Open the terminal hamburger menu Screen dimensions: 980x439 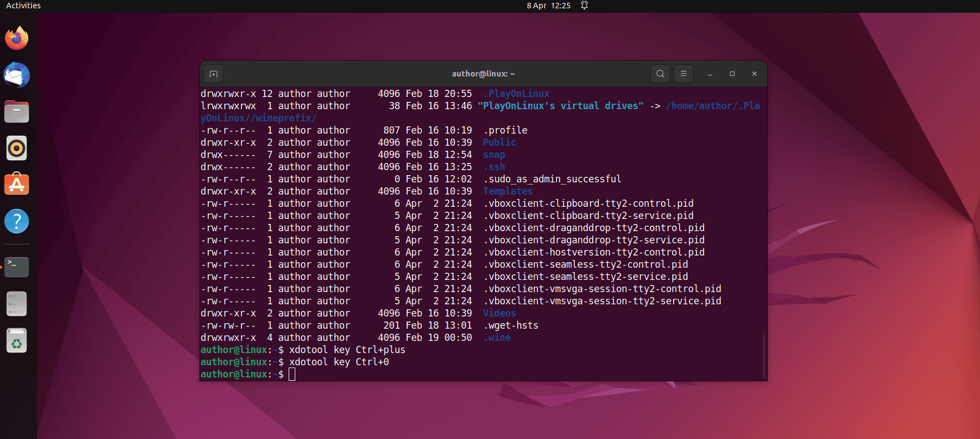coord(684,74)
